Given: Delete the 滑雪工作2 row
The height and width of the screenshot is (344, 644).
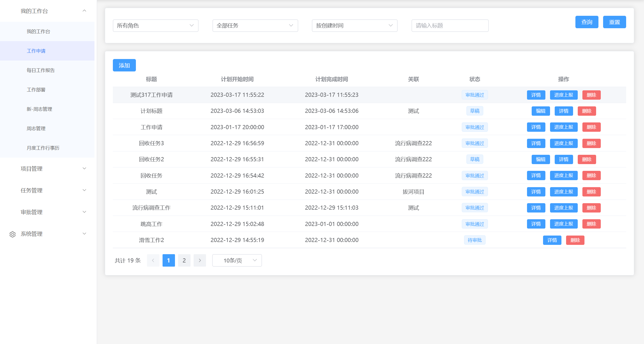Looking at the screenshot, I should pyautogui.click(x=575, y=240).
